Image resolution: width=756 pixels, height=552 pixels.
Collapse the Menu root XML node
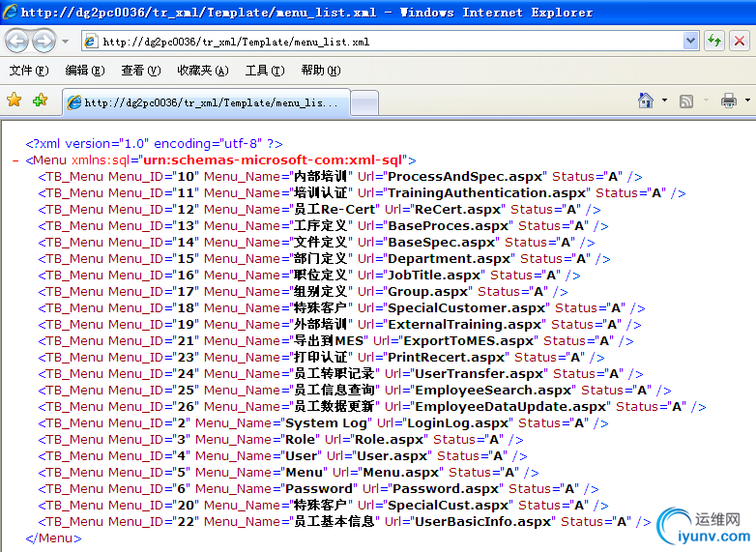(15, 160)
